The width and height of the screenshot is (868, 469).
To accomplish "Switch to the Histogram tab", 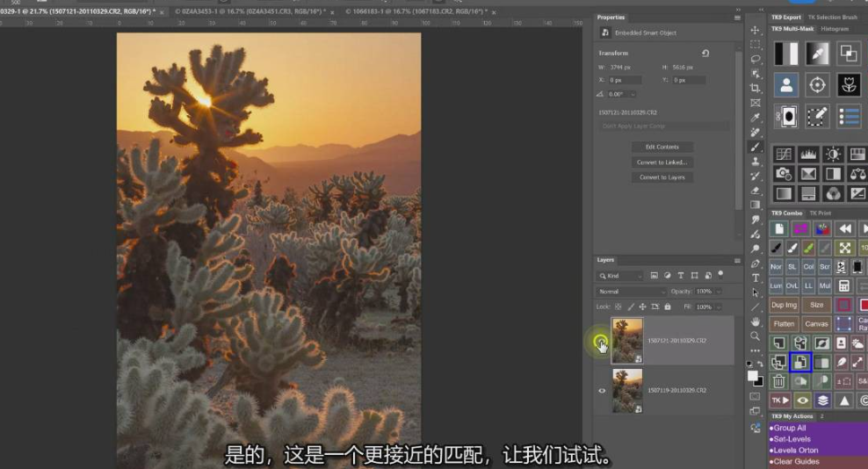I will 835,29.
